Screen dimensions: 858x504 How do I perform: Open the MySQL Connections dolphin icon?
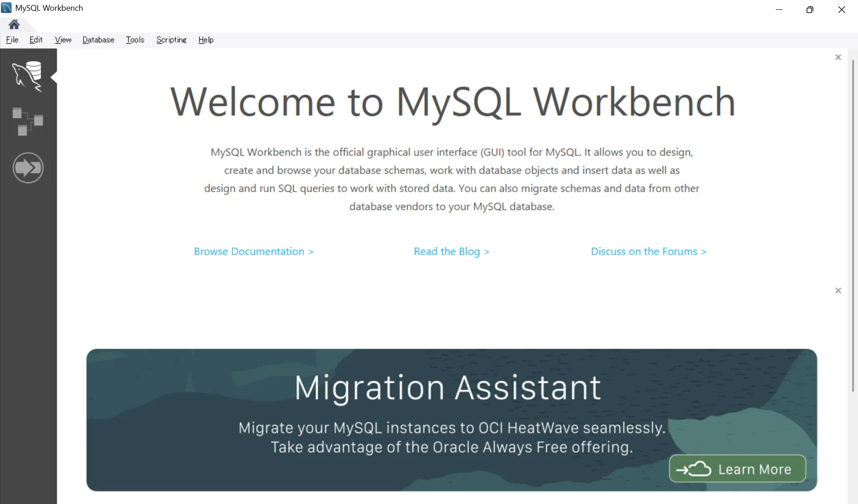click(x=28, y=76)
